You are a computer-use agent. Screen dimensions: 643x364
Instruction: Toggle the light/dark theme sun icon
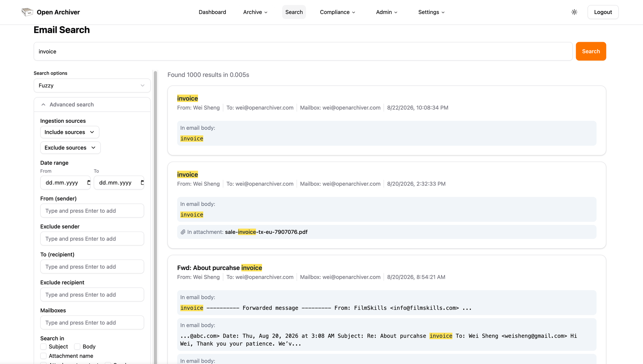574,12
